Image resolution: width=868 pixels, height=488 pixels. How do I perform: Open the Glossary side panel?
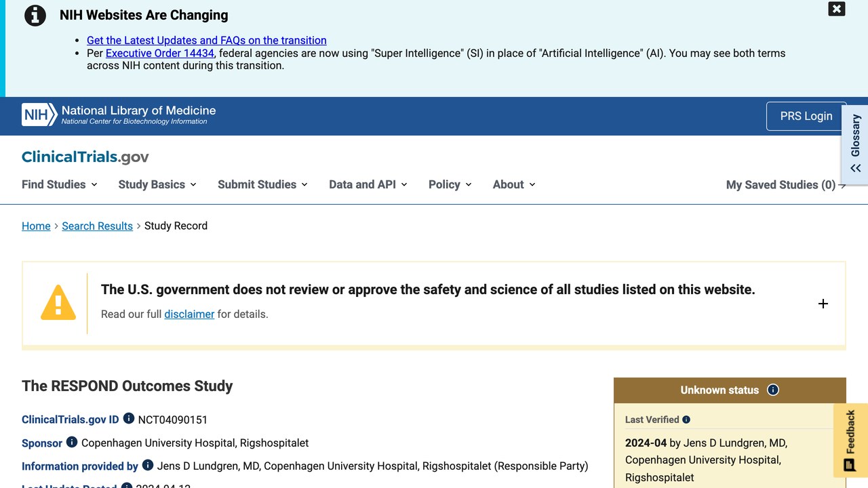coord(855,144)
